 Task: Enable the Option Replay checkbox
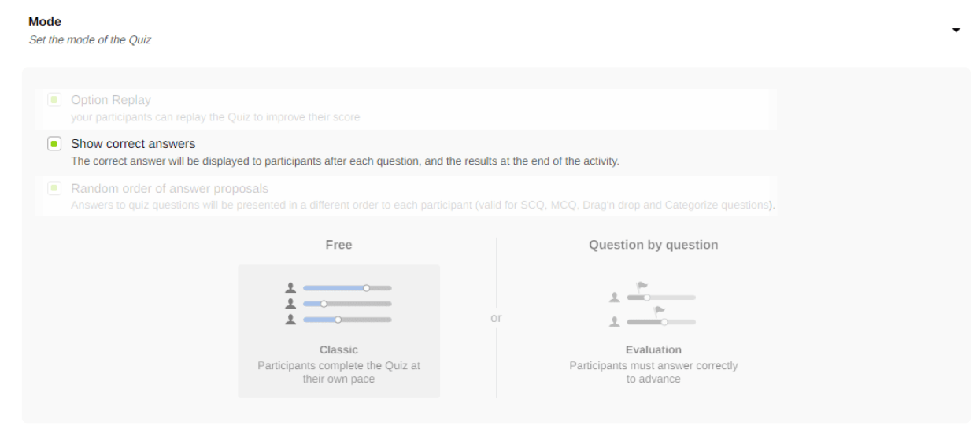pos(54,100)
